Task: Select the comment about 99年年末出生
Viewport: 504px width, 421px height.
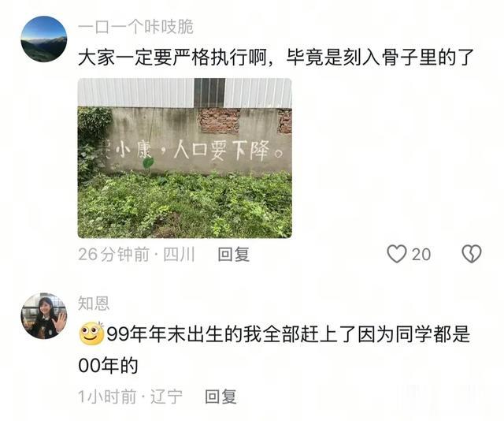Action: (274, 349)
